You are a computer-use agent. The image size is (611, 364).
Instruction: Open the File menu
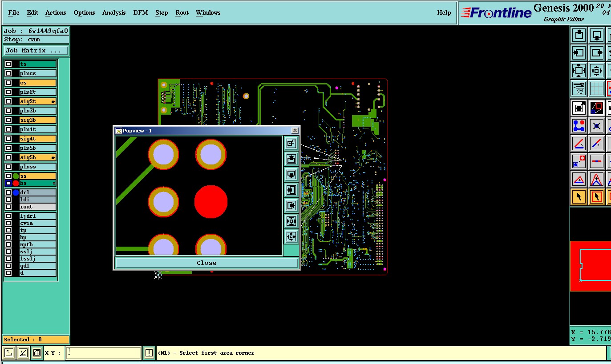(14, 12)
